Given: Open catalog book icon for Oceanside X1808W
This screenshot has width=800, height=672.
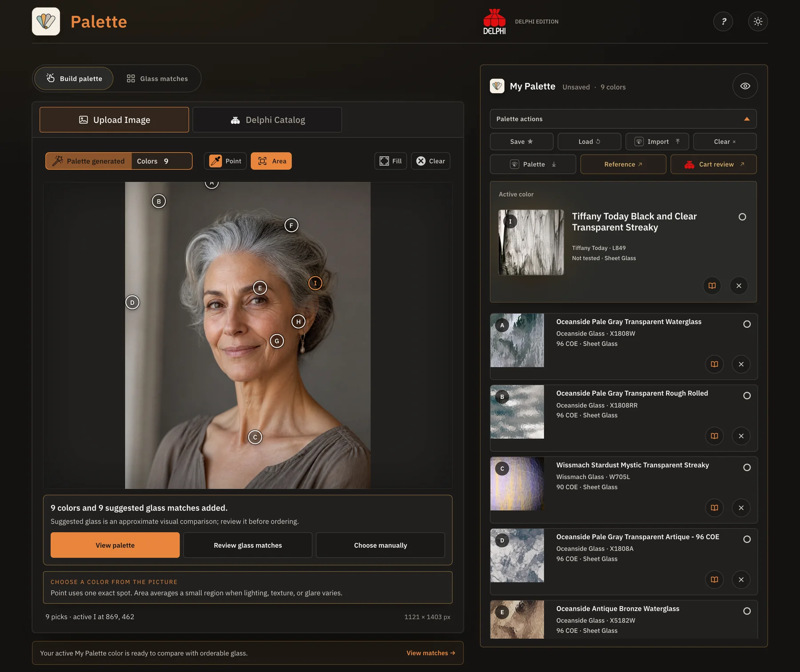Looking at the screenshot, I should click(x=714, y=364).
